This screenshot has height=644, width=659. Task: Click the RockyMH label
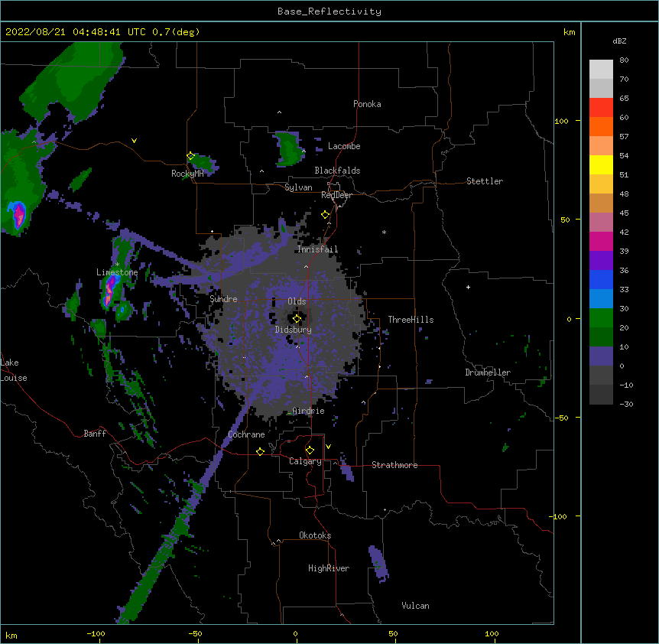pos(187,174)
